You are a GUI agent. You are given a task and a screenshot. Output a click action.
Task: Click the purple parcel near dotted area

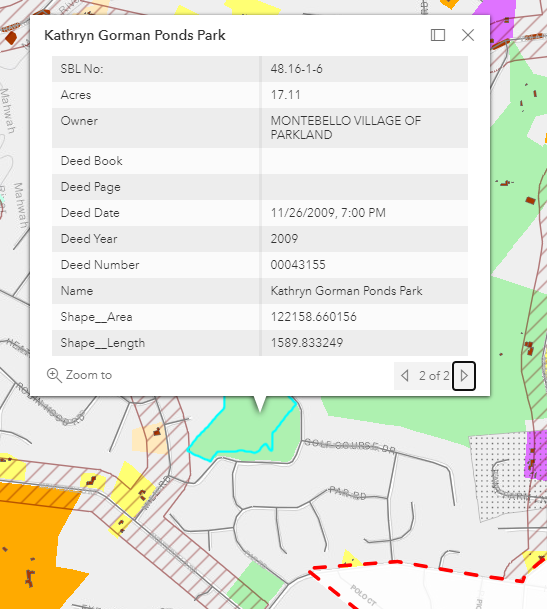tap(537, 454)
